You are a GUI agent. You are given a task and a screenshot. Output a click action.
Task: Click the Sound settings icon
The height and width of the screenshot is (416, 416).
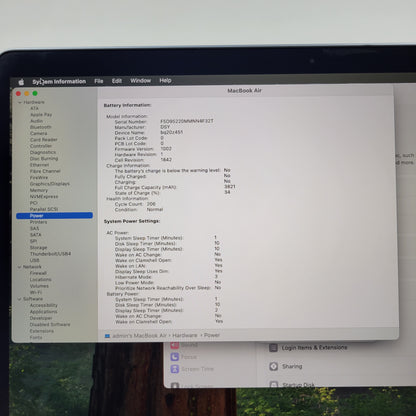(x=175, y=345)
